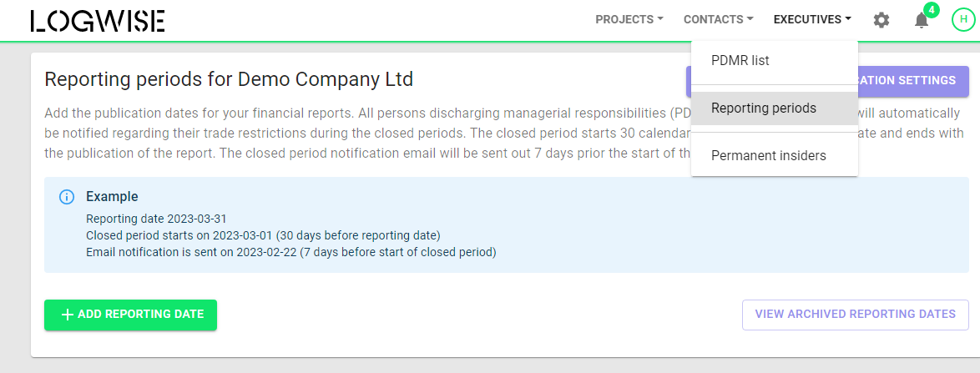View archived reporting dates

855,315
